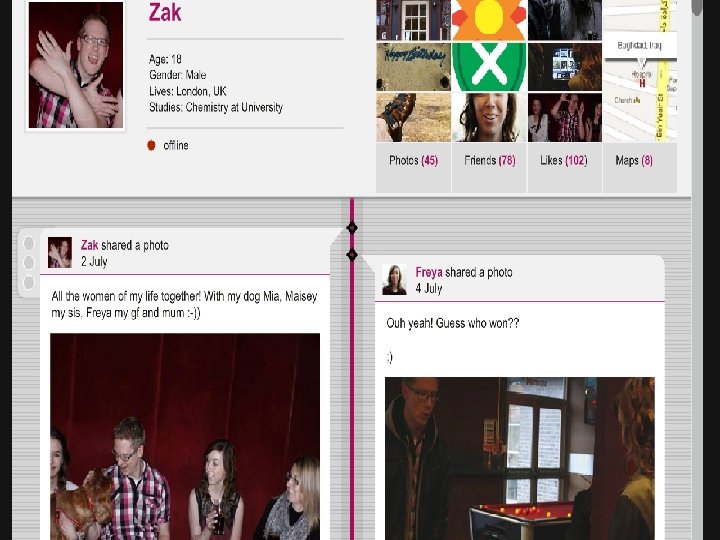Image resolution: width=720 pixels, height=540 pixels.
Task: Click the Freya name link in post
Action: pos(429,272)
